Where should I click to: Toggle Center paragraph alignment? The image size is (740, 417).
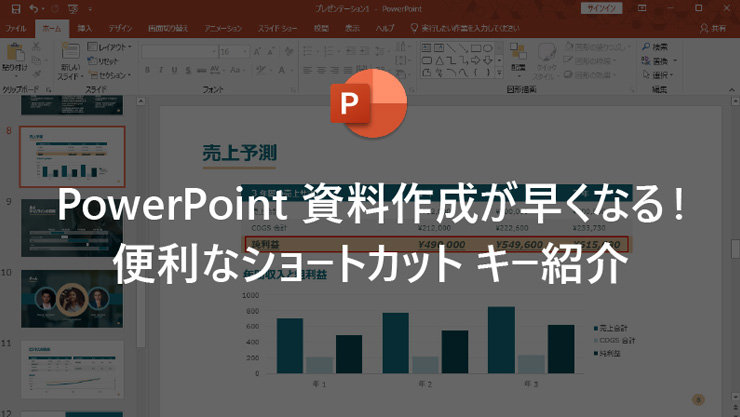tap(321, 70)
